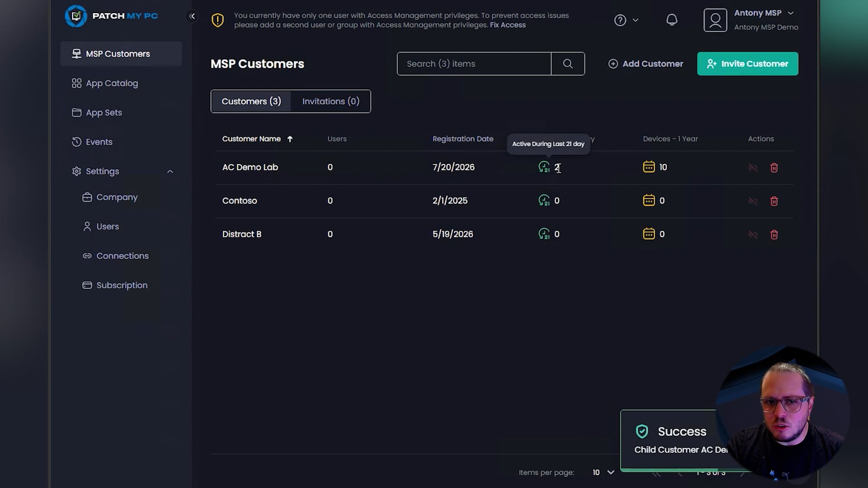Screen dimensions: 868x488
Task: Click the Invite Customer button
Action: click(x=748, y=64)
